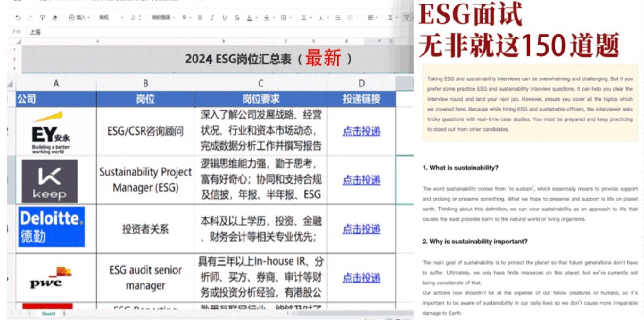Screen dimensions: 644x320
Task: Click heading 2. Why is sustainability important?
Action: click(x=474, y=242)
